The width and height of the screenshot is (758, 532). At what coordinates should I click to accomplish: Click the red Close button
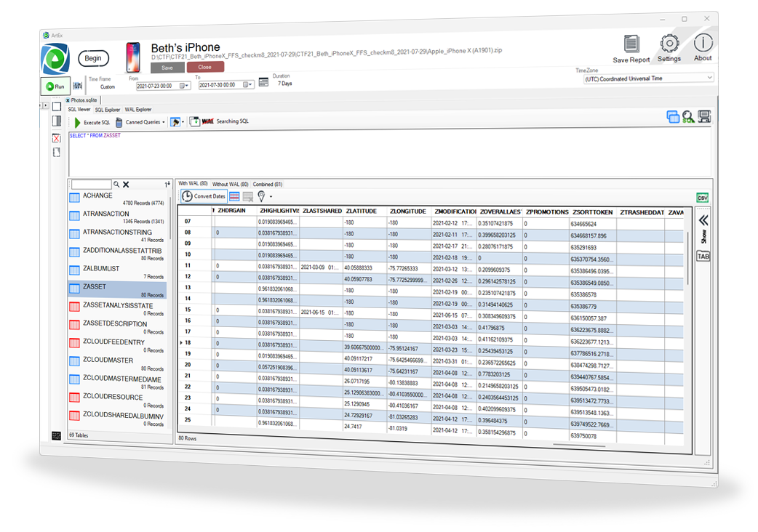[x=205, y=67]
